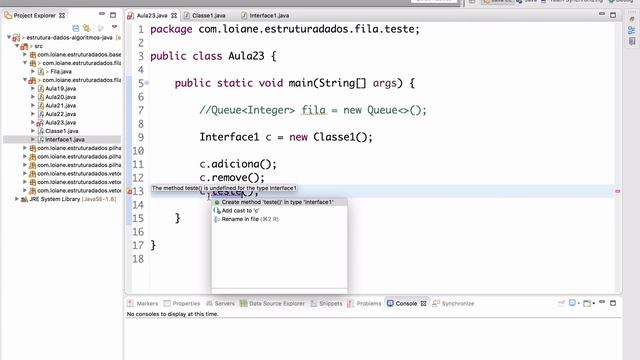
Task: Click the Pin Console icon
Action: tap(562, 303)
